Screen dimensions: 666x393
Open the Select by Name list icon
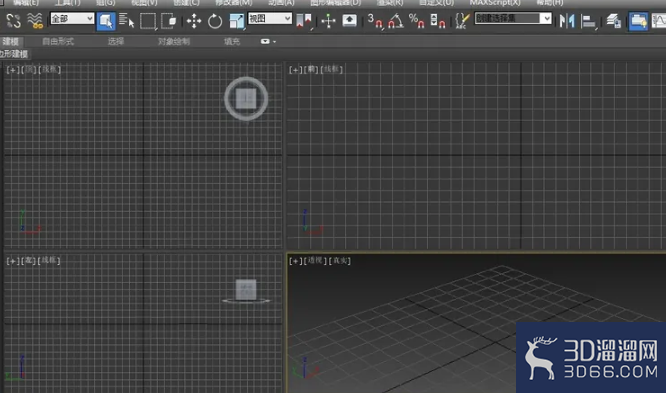(x=126, y=20)
